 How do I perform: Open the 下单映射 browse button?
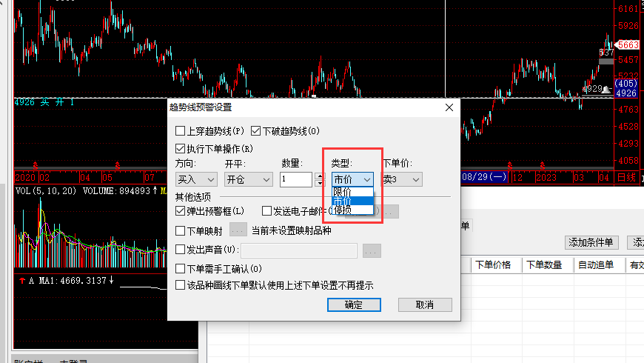238,230
